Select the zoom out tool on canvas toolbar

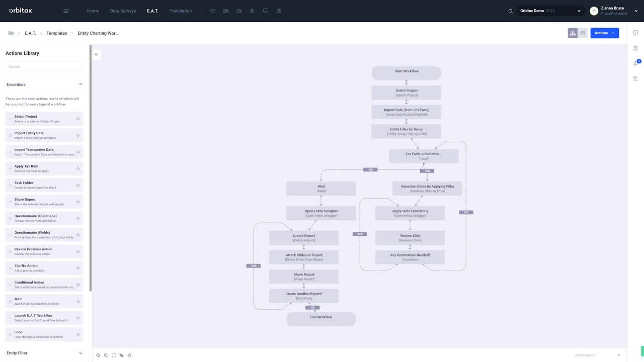[106, 355]
